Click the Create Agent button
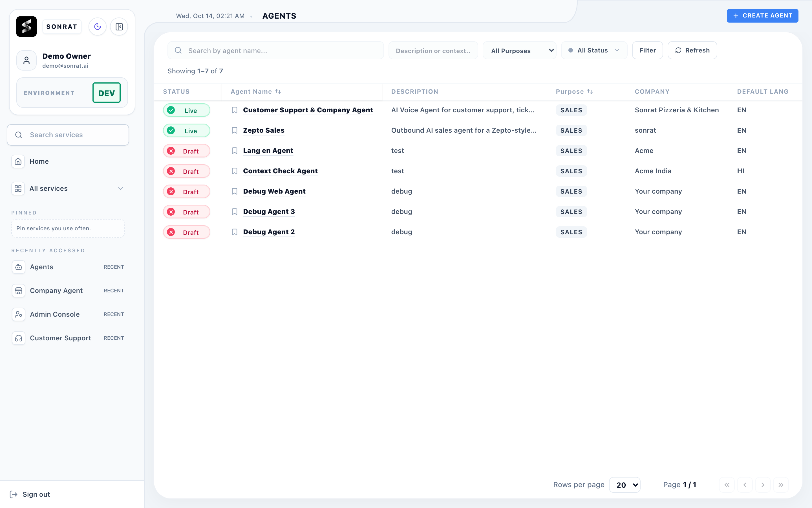812x508 pixels. (762, 16)
